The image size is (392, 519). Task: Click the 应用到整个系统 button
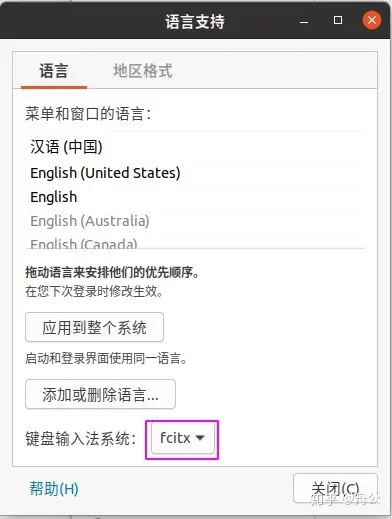(94, 327)
